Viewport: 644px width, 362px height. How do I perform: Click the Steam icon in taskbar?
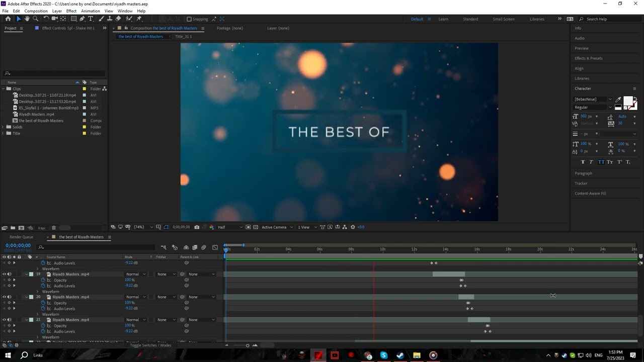(400, 355)
